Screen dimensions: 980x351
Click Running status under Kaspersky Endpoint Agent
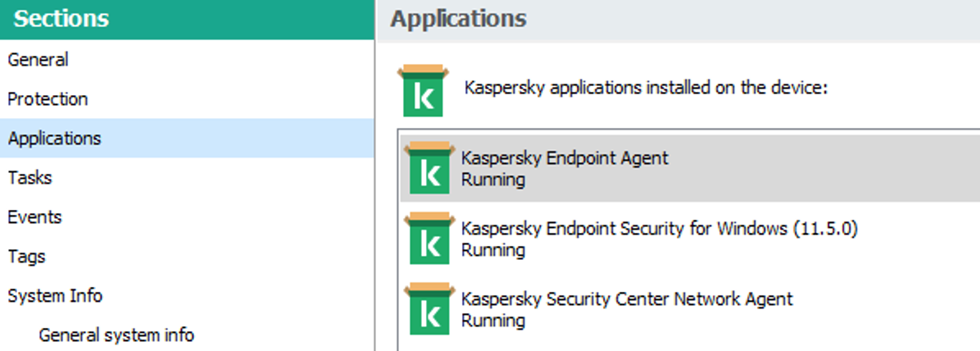pyautogui.click(x=493, y=179)
